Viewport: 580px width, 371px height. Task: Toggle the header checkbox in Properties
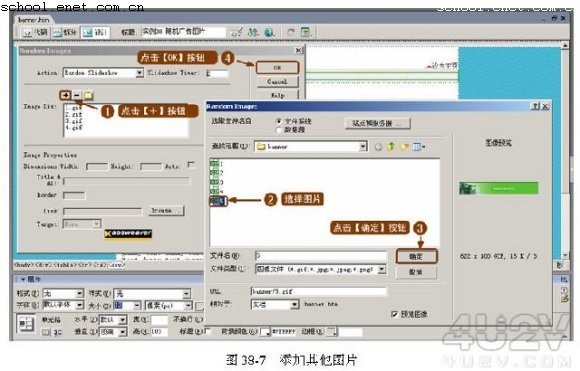coord(208,331)
